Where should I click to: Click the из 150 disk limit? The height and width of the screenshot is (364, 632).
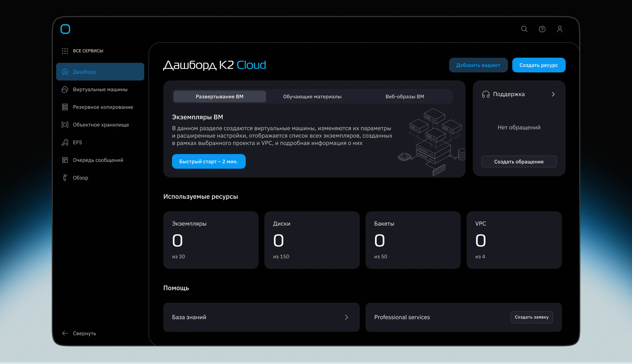(x=281, y=256)
